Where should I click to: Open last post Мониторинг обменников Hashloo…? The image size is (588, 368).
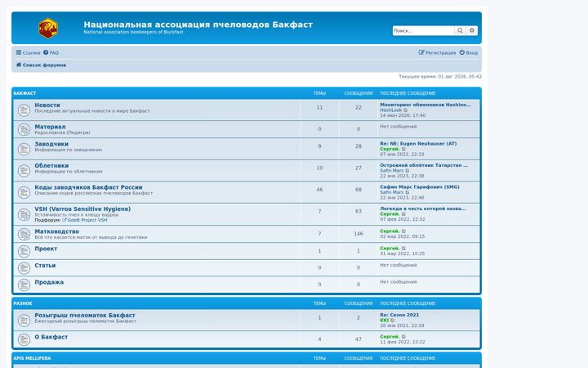point(425,105)
